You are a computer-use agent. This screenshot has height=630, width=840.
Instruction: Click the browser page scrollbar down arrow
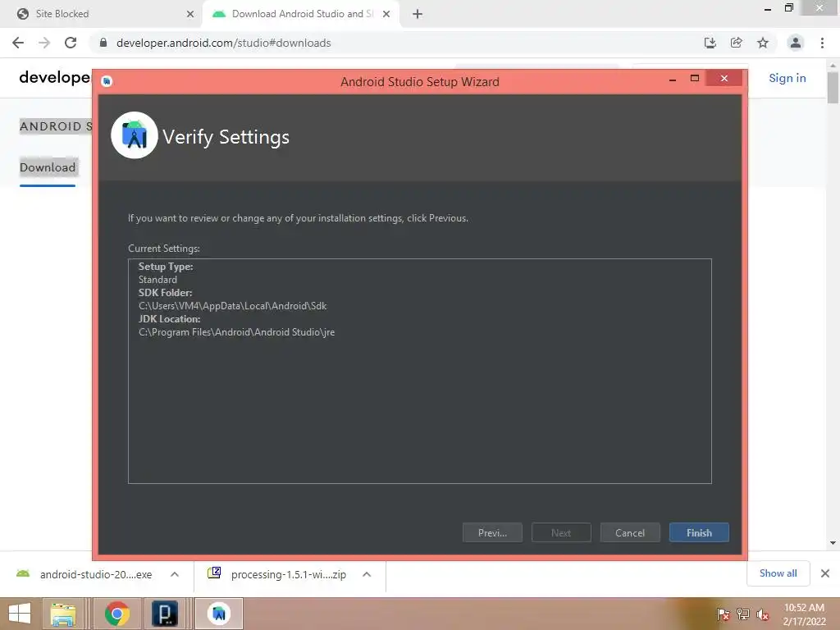[833, 543]
